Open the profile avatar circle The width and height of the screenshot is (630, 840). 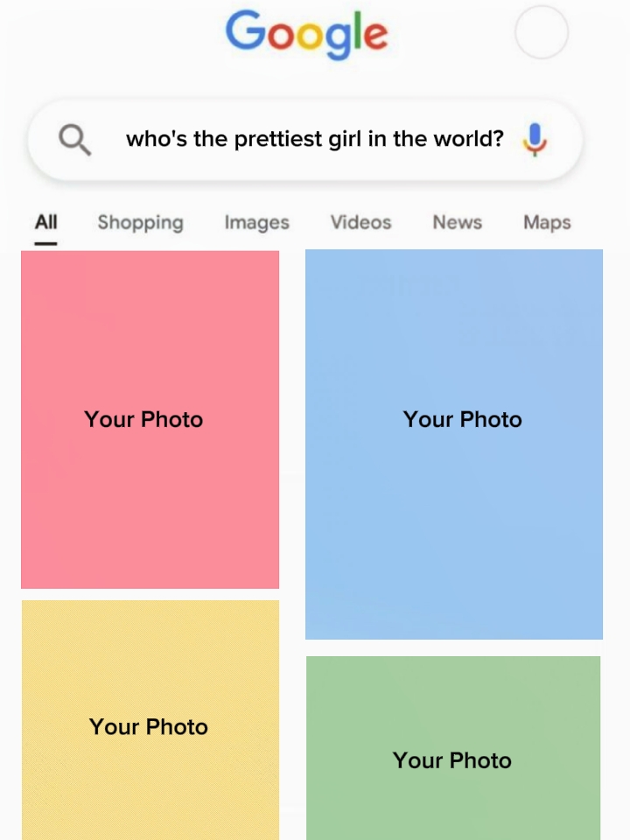542,32
